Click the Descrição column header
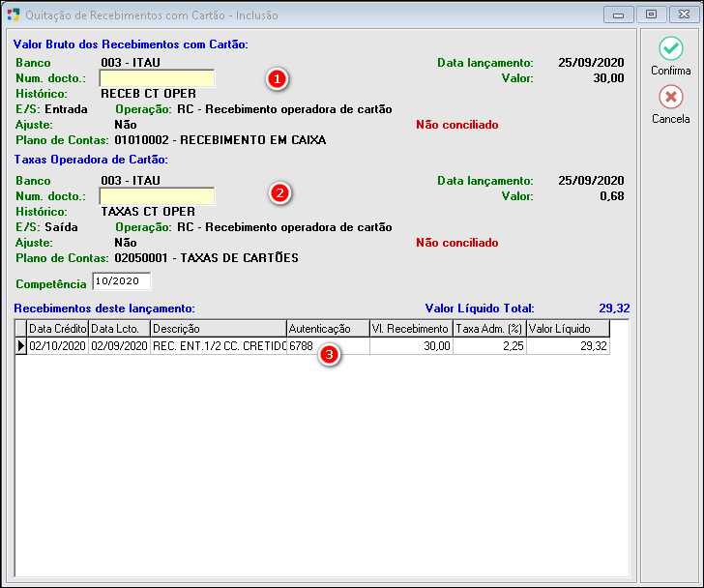704x588 pixels. (x=219, y=329)
